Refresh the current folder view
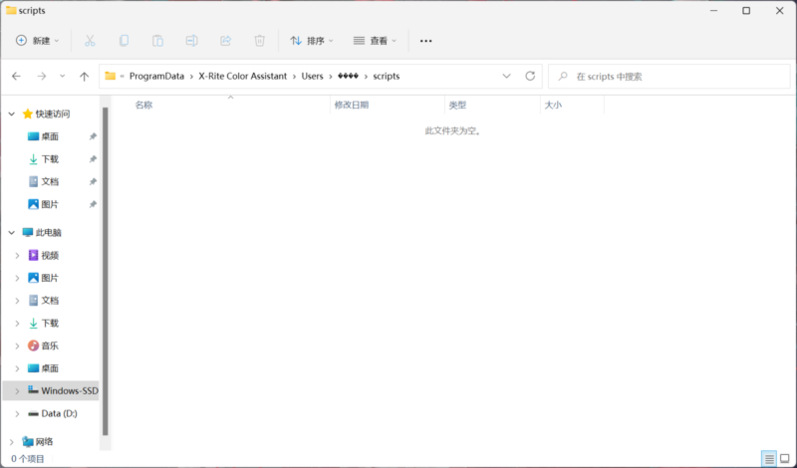 (531, 76)
